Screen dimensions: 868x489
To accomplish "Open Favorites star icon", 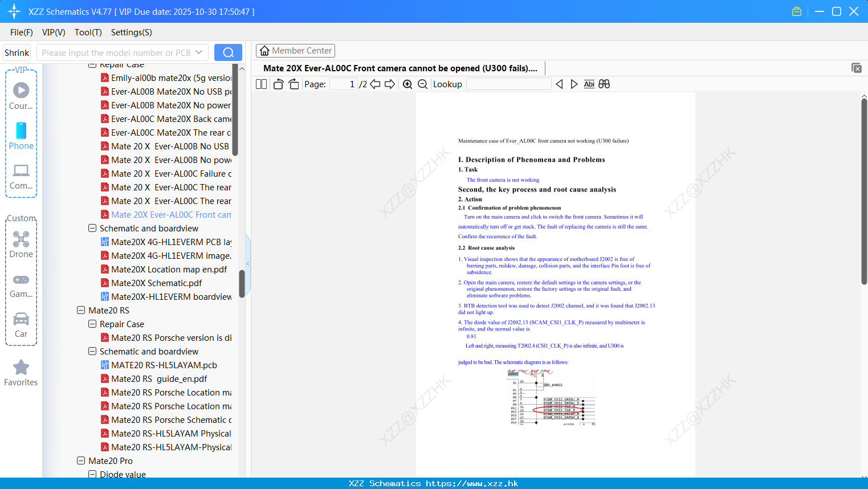I will (x=21, y=373).
